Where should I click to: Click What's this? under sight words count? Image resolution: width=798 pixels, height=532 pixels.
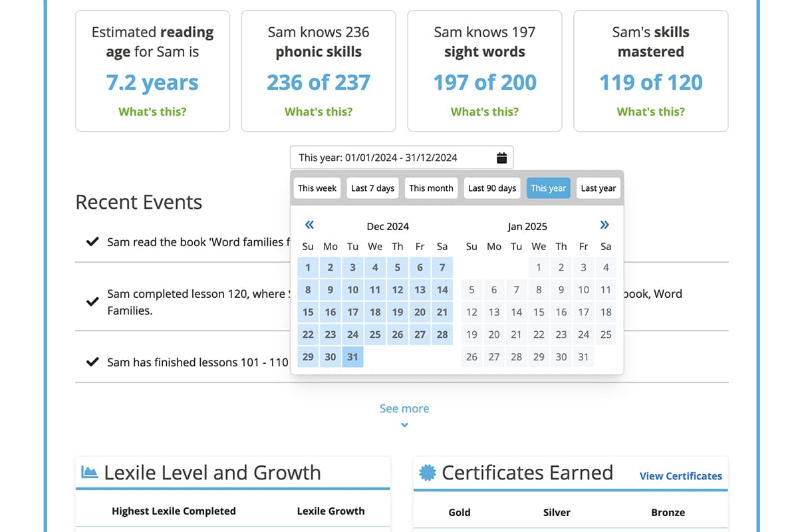[484, 111]
